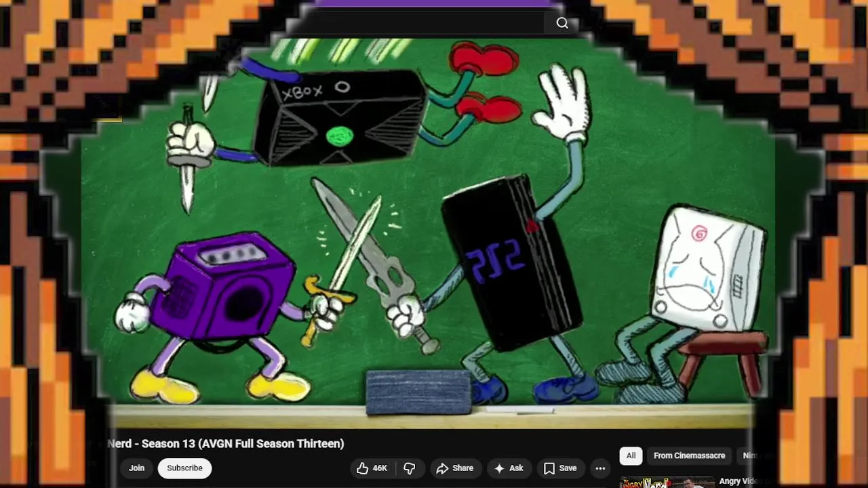Focus the YouTube search input field
The height and width of the screenshot is (488, 868).
[x=419, y=23]
